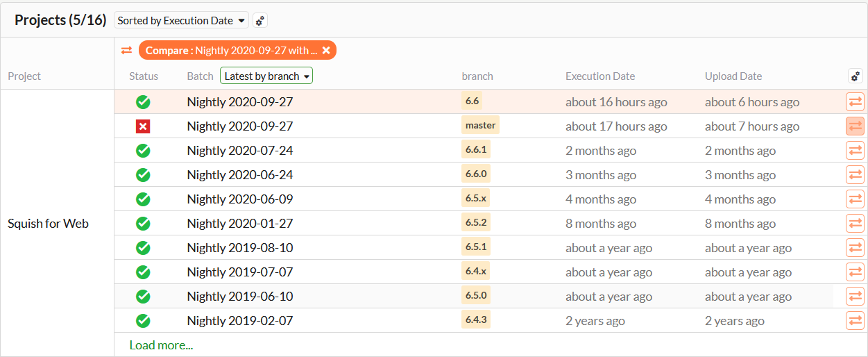
Task: Click the orange swap arrows left of Compare pill
Action: point(126,50)
